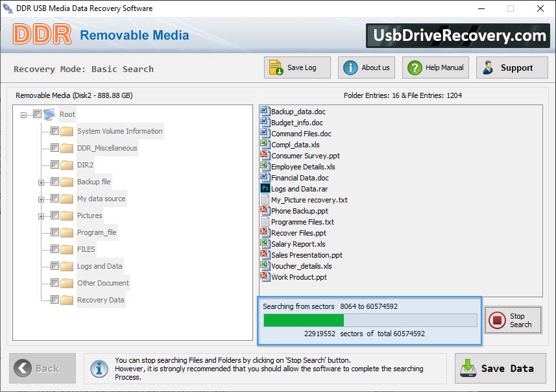Click the Excel icon of Salary Report.xls
The image size is (556, 392).
[x=265, y=244]
